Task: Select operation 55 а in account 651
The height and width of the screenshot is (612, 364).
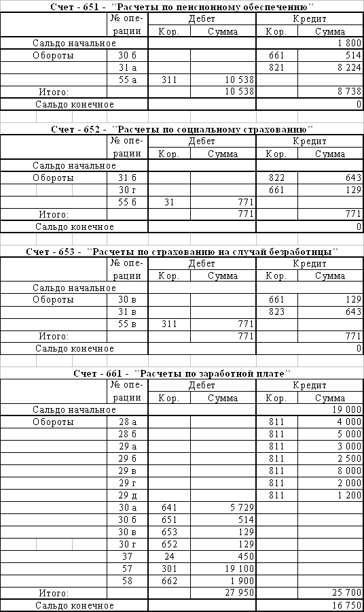Action: tap(128, 80)
